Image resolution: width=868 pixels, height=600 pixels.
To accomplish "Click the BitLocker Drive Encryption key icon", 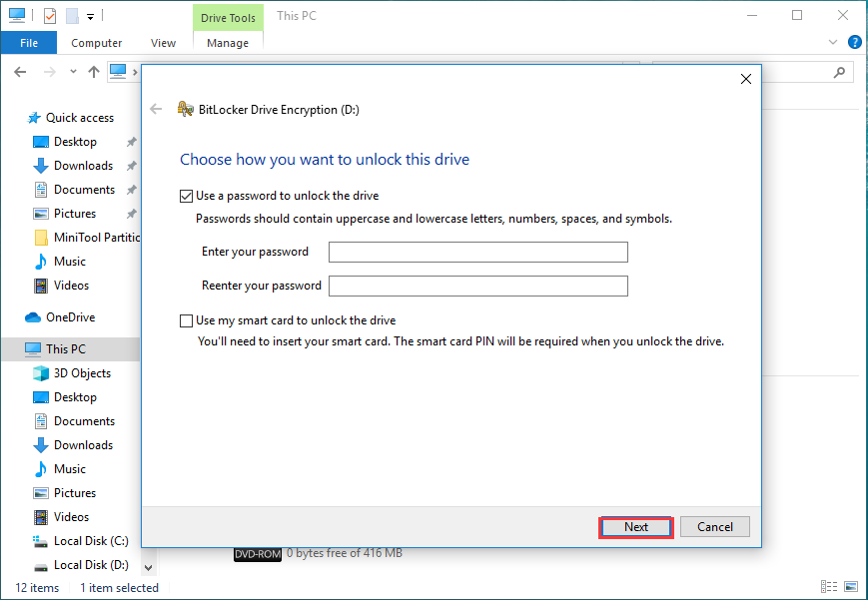I will click(x=186, y=109).
